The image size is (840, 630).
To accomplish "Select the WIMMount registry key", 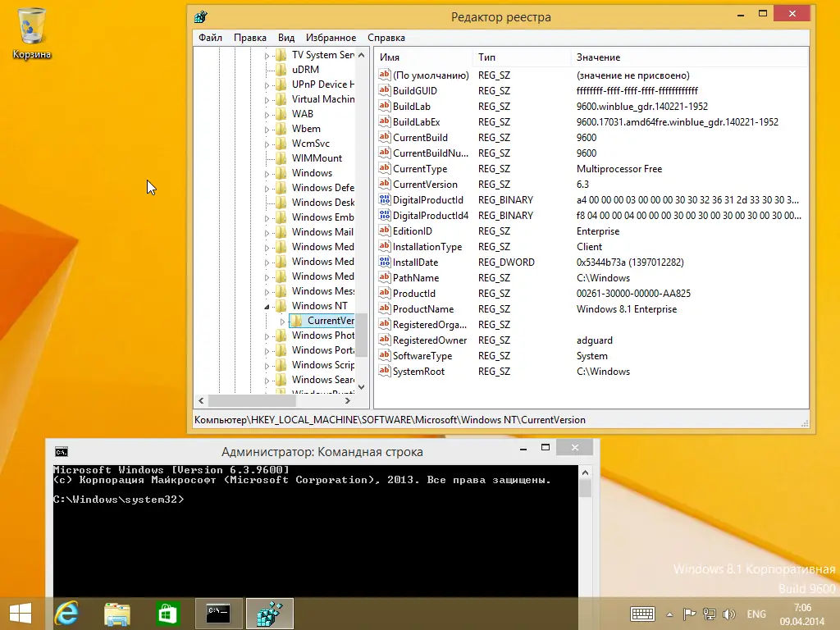I will coord(317,158).
